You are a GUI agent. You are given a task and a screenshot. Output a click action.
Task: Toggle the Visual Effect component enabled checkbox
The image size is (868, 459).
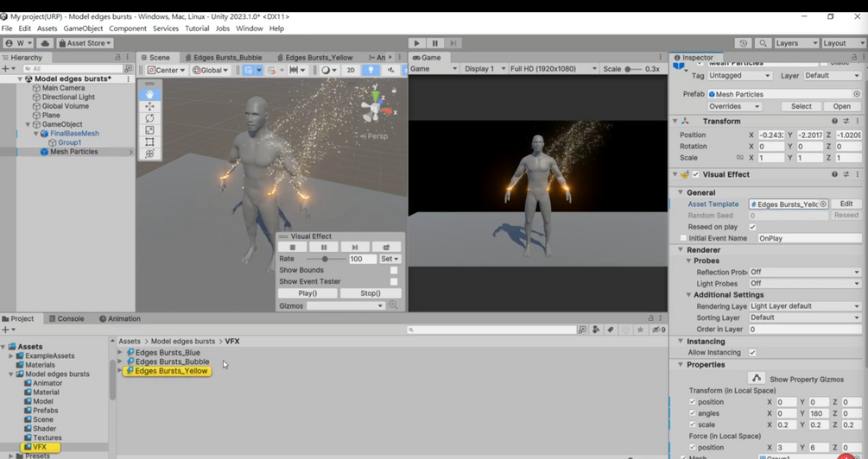pos(696,174)
